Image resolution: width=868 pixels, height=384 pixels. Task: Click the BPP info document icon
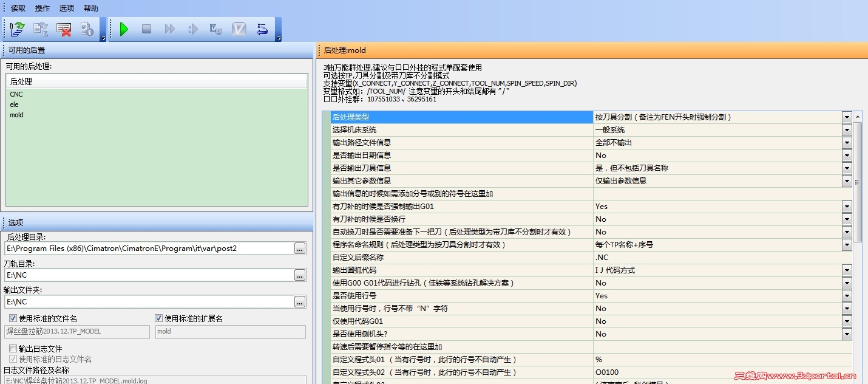(87, 29)
